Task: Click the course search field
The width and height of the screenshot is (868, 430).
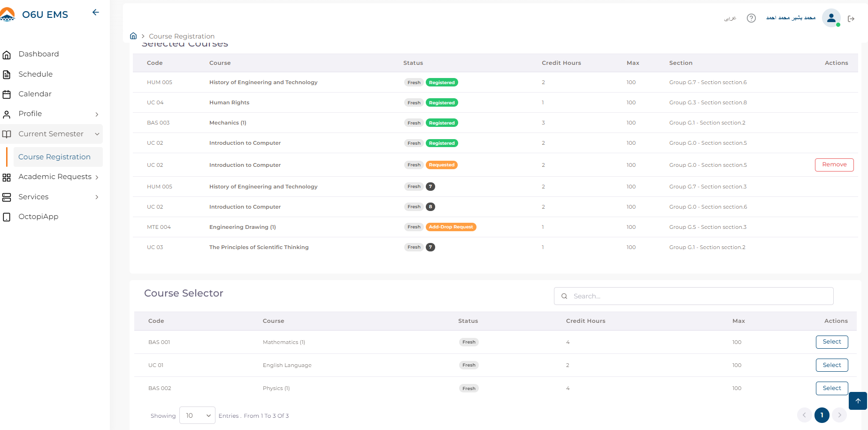Action: [693, 296]
